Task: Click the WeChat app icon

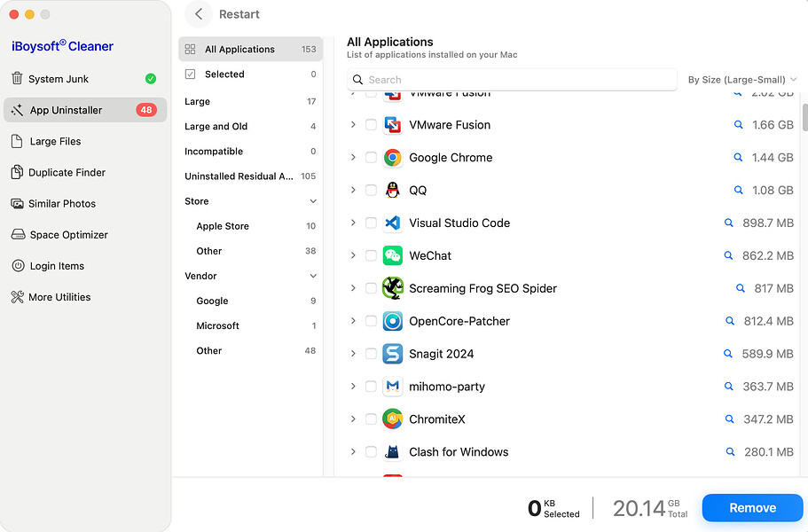Action: click(393, 255)
